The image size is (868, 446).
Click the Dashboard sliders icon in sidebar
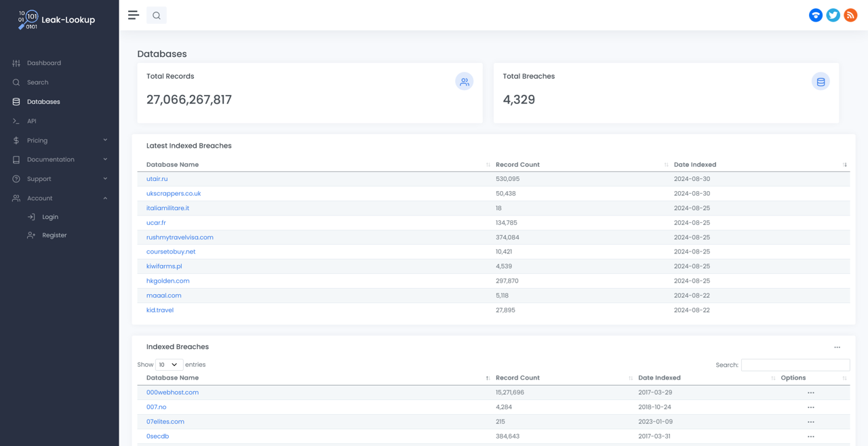click(16, 63)
